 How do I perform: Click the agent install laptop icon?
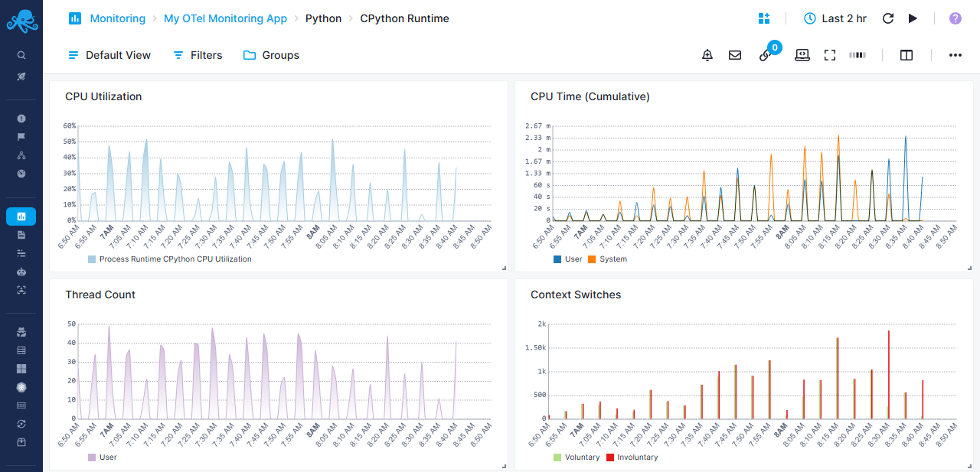click(801, 54)
